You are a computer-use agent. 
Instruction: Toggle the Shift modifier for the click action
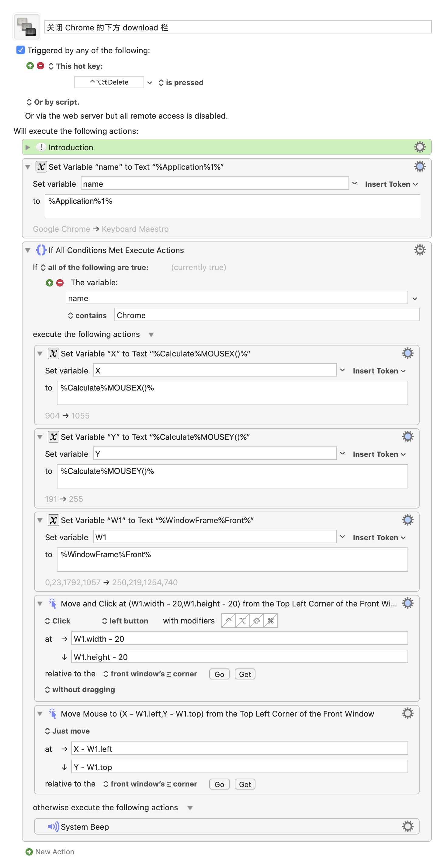coord(256,620)
